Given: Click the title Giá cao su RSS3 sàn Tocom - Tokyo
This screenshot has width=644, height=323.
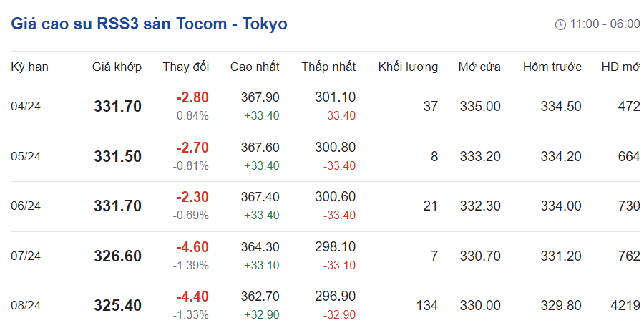Looking at the screenshot, I should [149, 24].
